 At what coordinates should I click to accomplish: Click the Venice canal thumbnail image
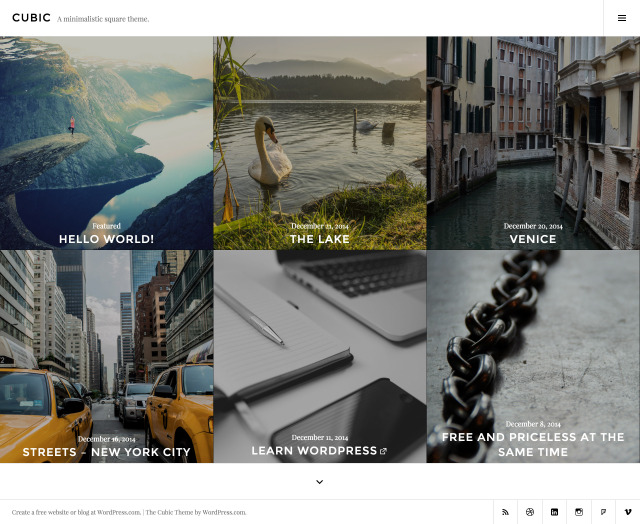click(532, 130)
